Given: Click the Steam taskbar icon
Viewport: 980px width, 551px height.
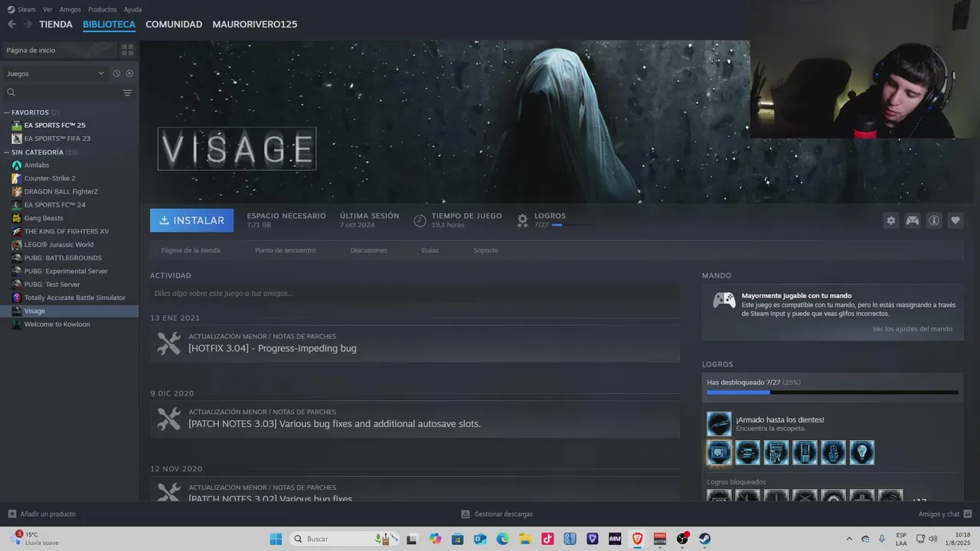Looking at the screenshot, I should tap(704, 539).
